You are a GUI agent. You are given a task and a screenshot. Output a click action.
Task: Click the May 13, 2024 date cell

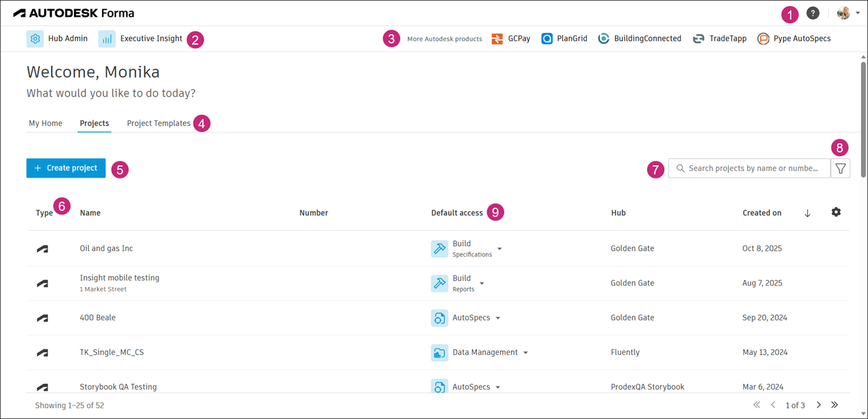765,352
